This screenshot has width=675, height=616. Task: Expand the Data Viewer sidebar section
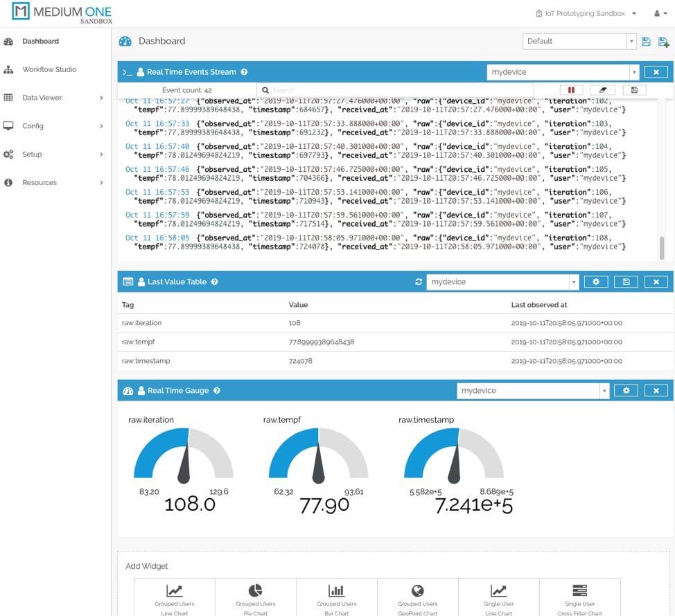pyautogui.click(x=42, y=98)
